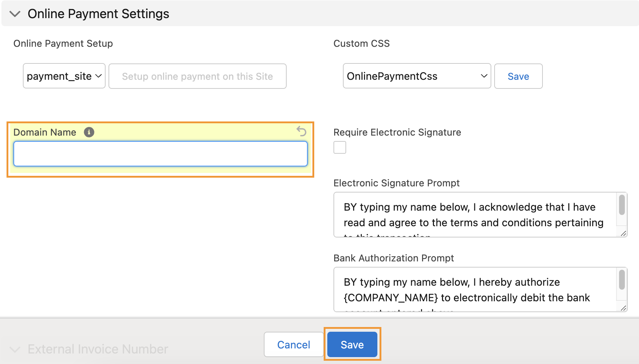Click the Bank Authorization Prompt scrollbar

(x=622, y=280)
